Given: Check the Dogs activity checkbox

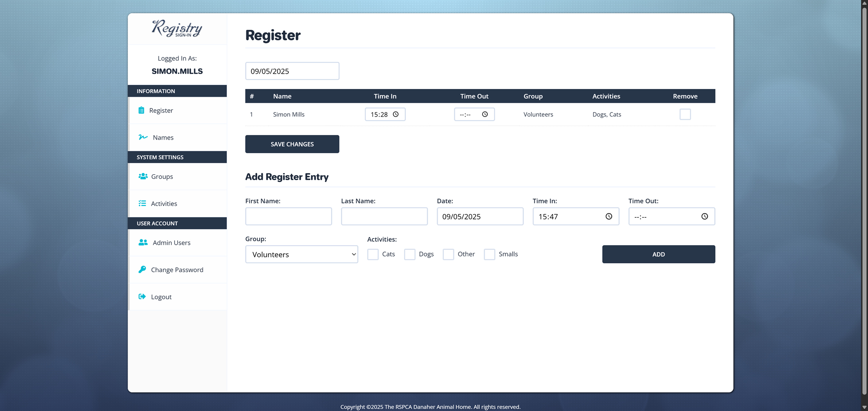Looking at the screenshot, I should 410,254.
